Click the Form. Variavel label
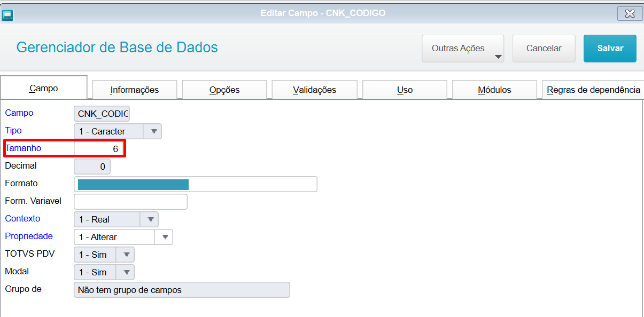 coord(33,201)
